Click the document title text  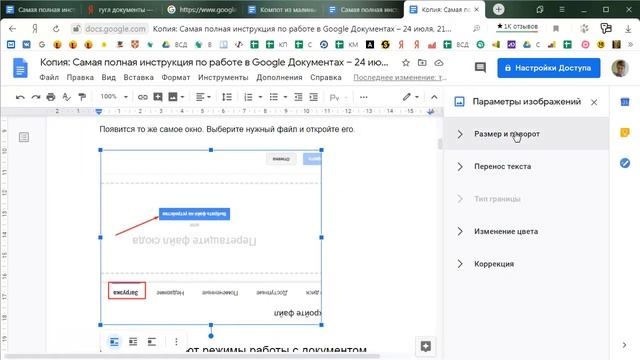pos(214,62)
